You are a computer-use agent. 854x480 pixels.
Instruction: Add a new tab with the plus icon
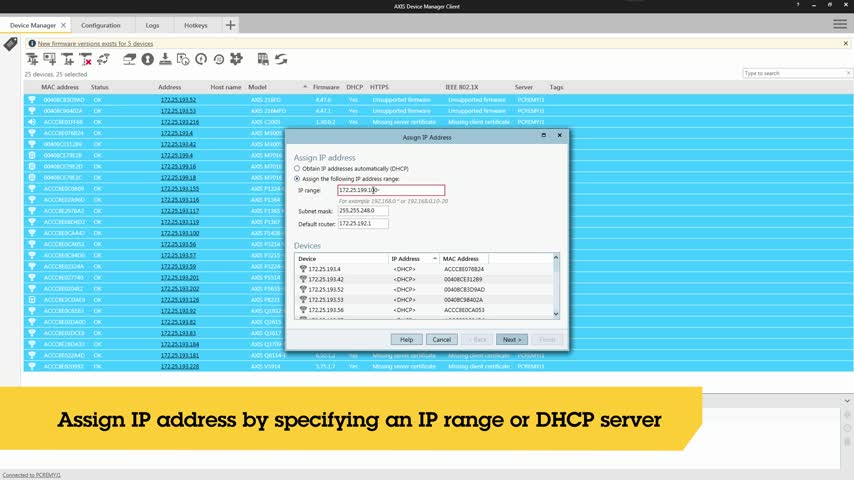tap(230, 25)
